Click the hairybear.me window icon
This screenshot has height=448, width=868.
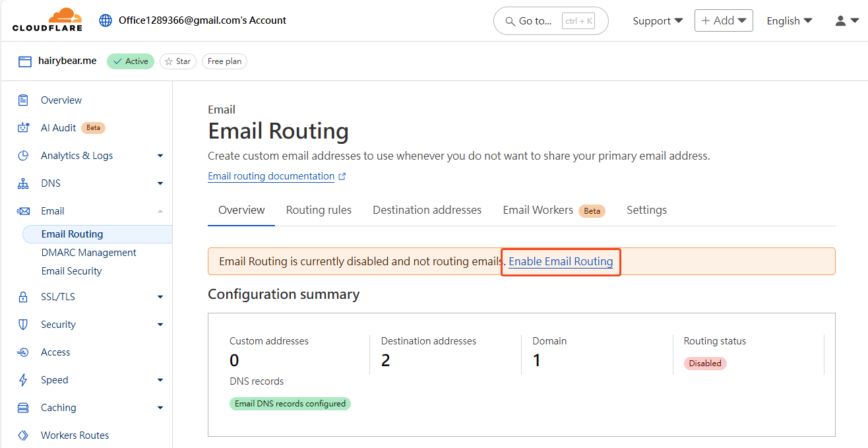pos(25,61)
